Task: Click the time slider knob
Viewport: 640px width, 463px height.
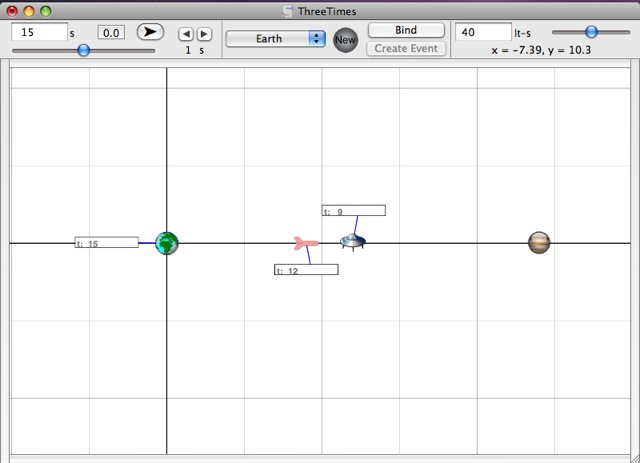Action: [84, 50]
